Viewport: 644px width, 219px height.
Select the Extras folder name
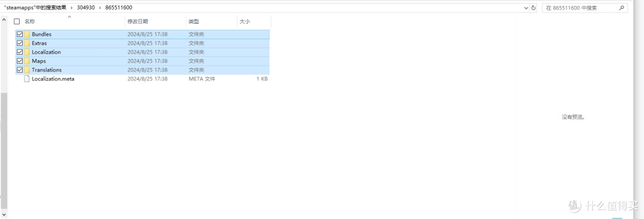point(39,43)
